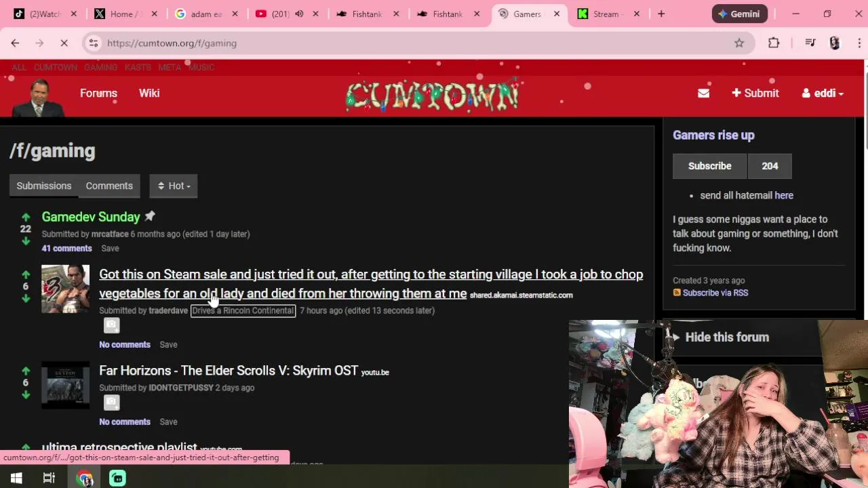Viewport: 868px width, 488px height.
Task: Save the Far Horizons Skyrim OST post
Action: click(168, 422)
